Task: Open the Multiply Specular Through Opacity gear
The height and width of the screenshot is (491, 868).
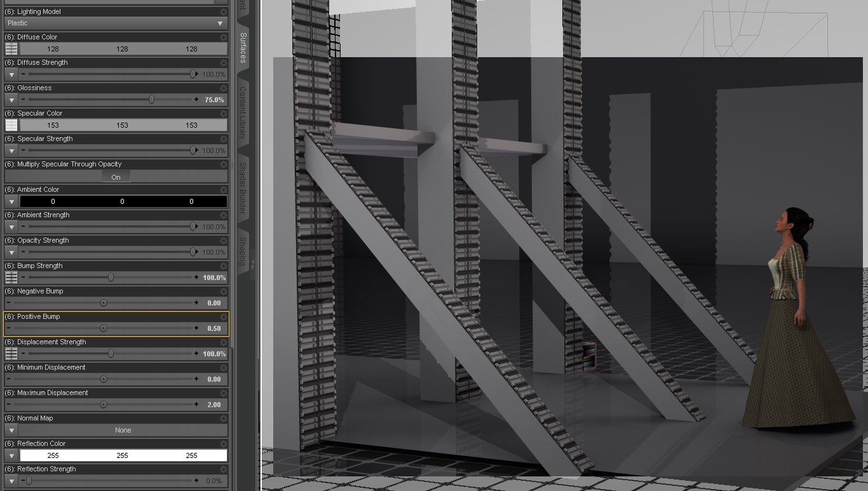Action: [x=223, y=164]
